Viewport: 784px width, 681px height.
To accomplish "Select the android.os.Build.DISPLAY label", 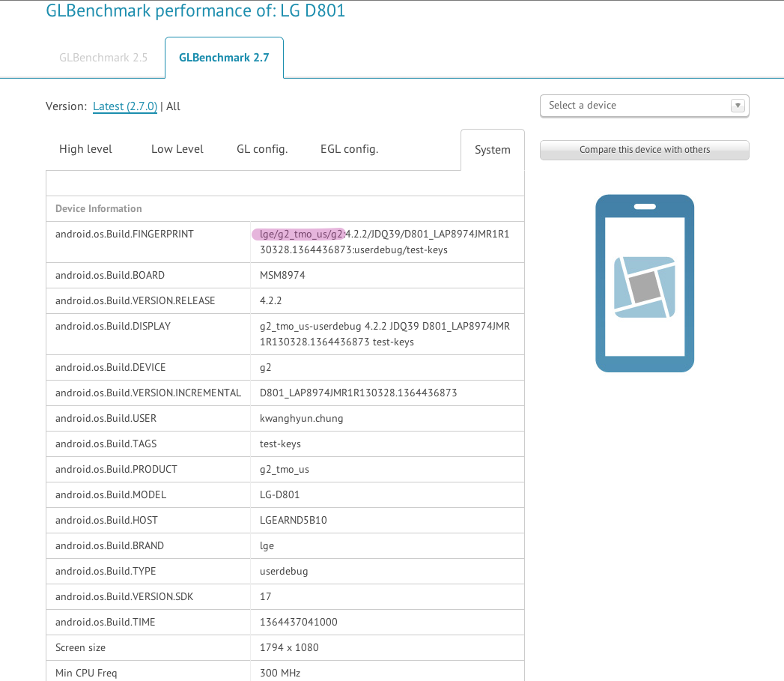I will tap(113, 326).
